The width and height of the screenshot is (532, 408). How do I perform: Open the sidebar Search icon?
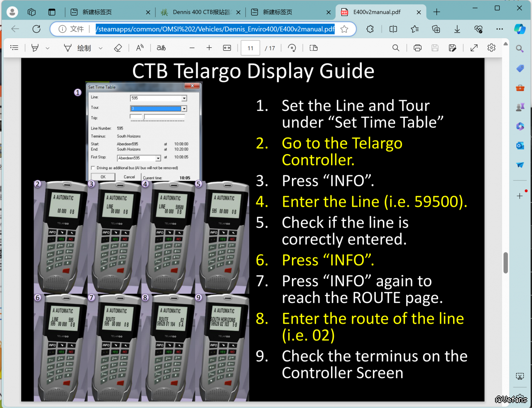click(x=520, y=49)
